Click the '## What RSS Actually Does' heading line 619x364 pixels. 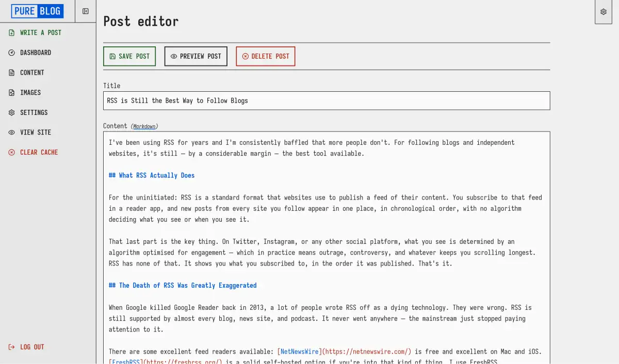point(152,175)
